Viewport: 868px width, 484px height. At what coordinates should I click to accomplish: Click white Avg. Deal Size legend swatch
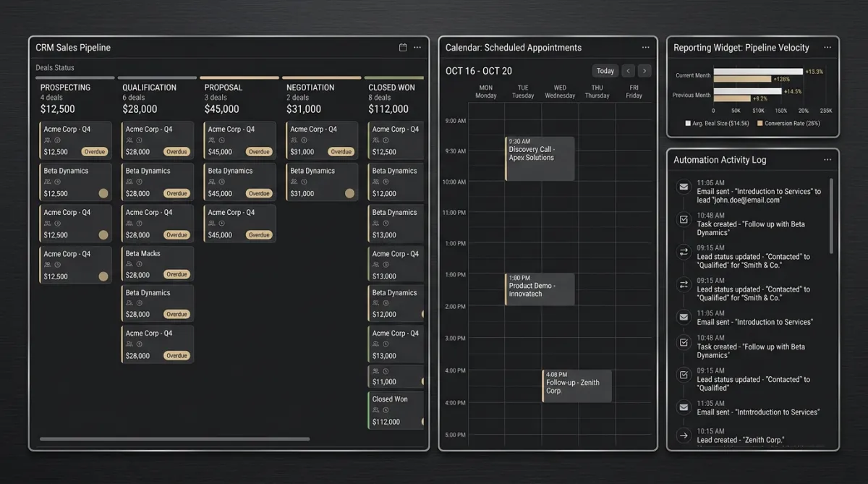[x=688, y=124]
